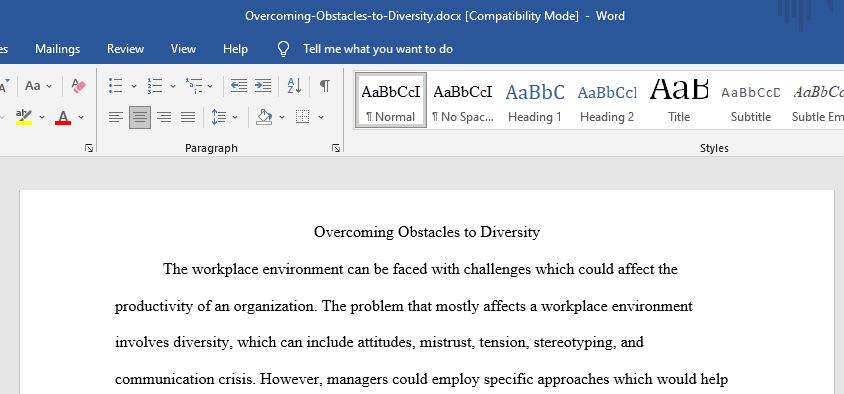Image resolution: width=844 pixels, height=394 pixels.
Task: Apply the Heading 2 style
Action: pyautogui.click(x=607, y=101)
